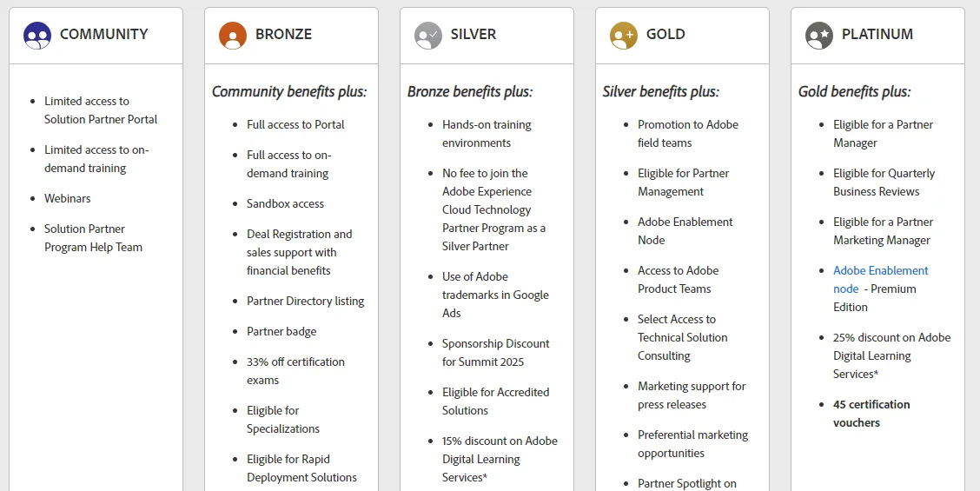Select the PLATINUM card heading
This screenshot has height=491, width=980.
pos(877,35)
